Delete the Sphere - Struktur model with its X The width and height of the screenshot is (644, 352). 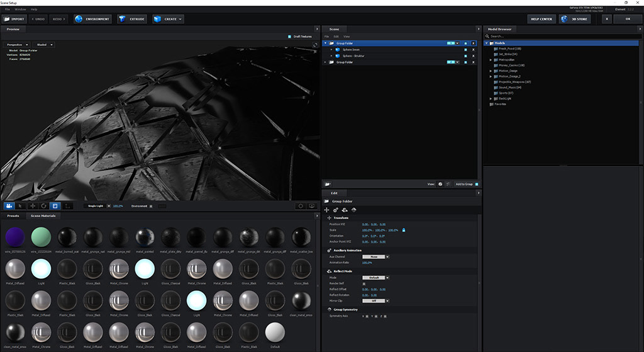473,56
